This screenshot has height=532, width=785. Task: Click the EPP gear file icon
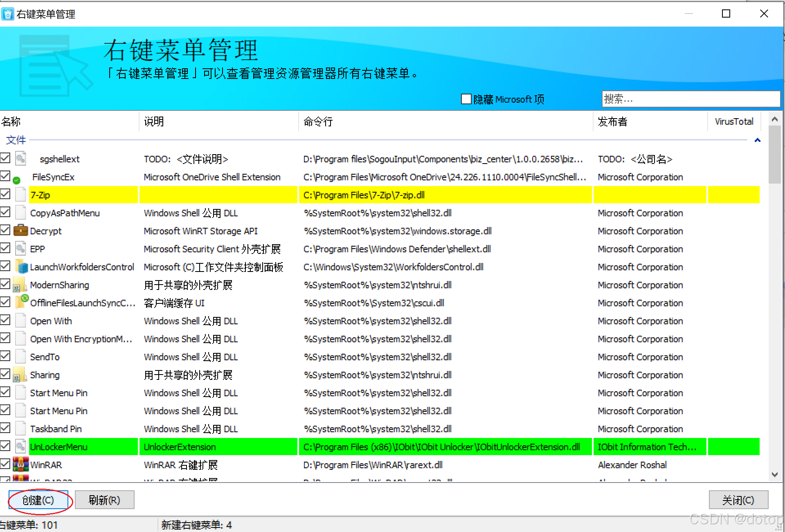coord(21,249)
